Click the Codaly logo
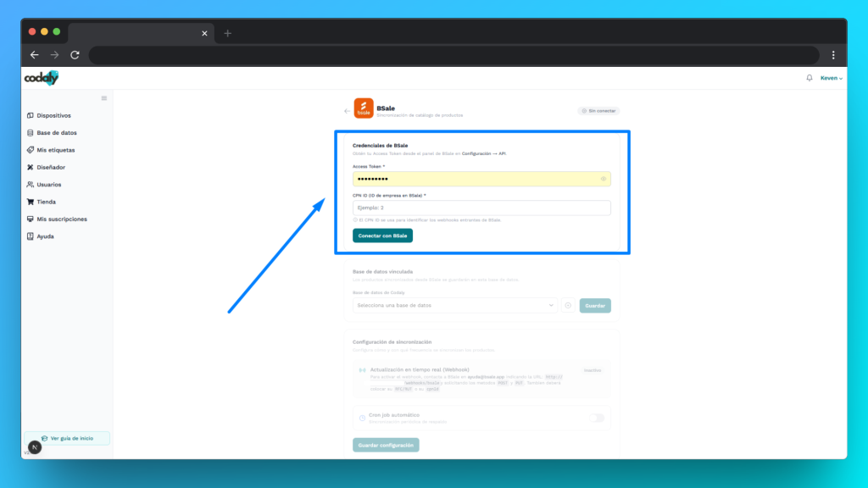The height and width of the screenshot is (488, 868). (x=41, y=78)
